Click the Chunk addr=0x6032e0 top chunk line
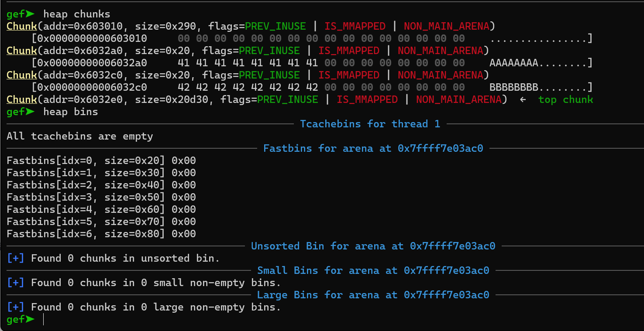This screenshot has width=644, height=331. pos(300,99)
